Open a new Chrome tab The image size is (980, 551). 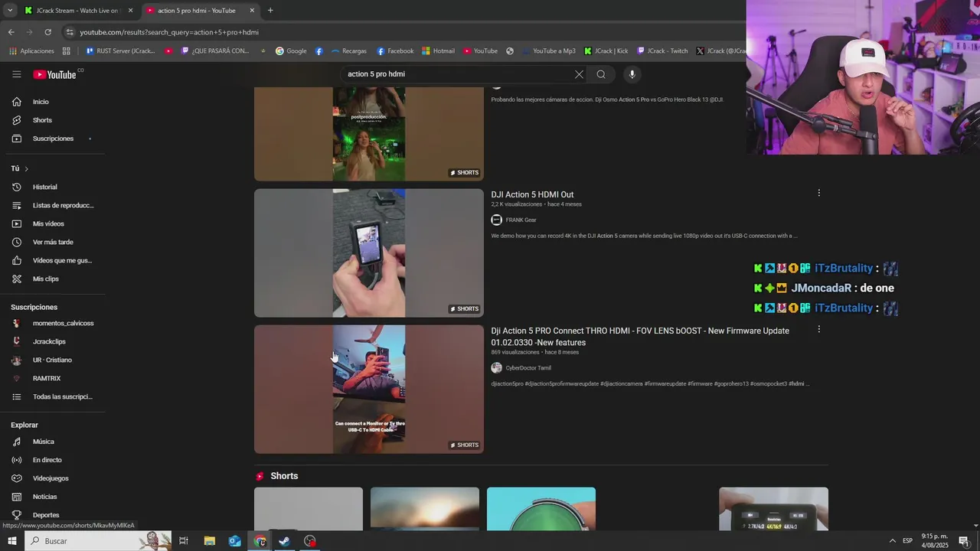(270, 11)
